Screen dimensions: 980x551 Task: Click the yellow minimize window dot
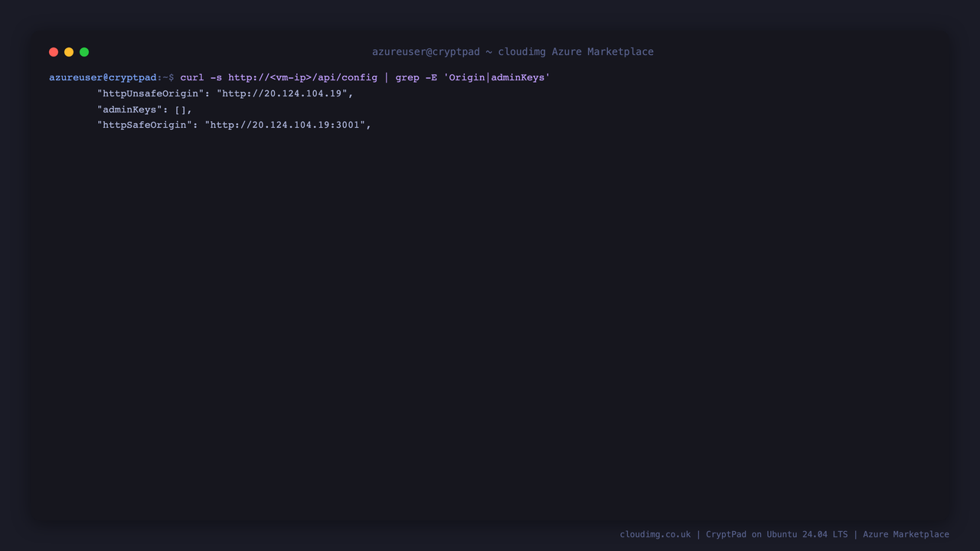(69, 52)
